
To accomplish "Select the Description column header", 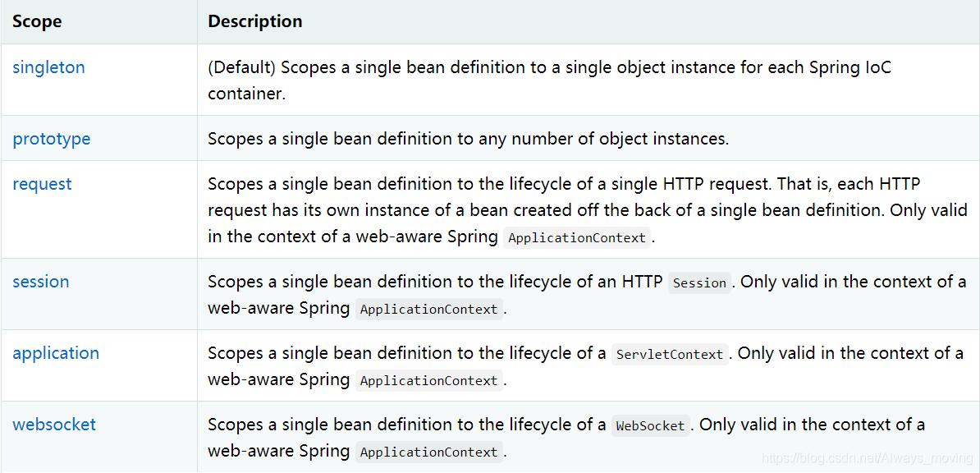I will click(x=255, y=21).
